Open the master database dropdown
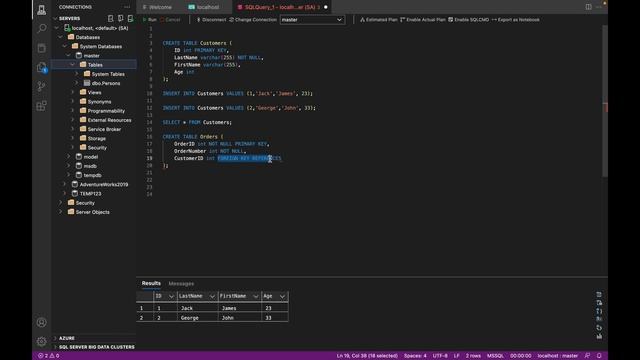This screenshot has width=640, height=360. (x=312, y=20)
